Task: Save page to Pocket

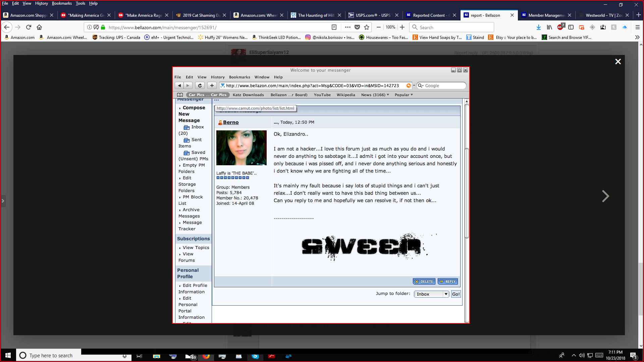Action: coord(357,27)
